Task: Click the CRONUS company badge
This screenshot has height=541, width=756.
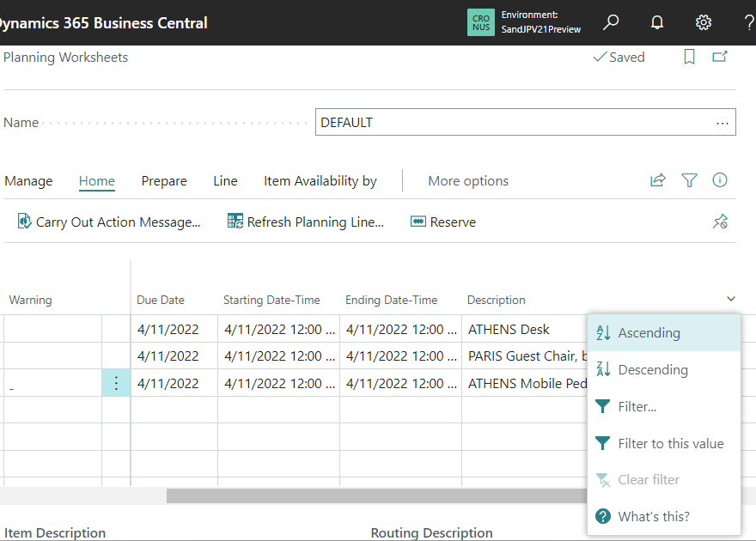Action: coord(481,22)
